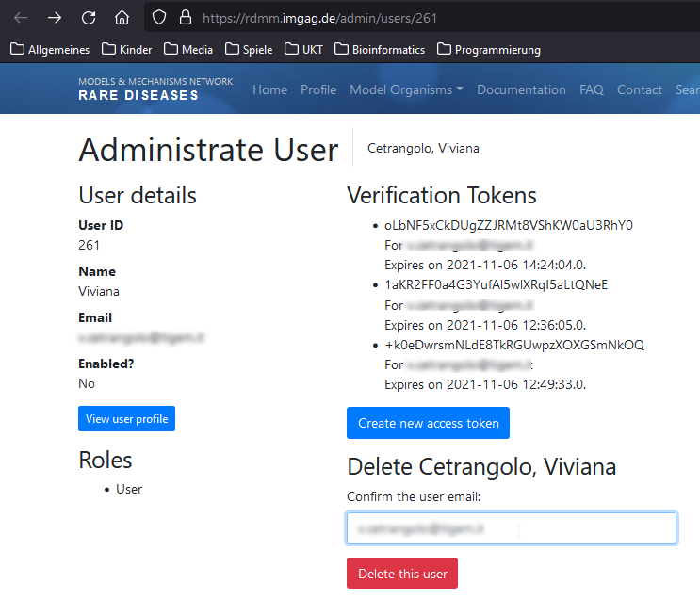Open the UKT bookmark folder
700x615 pixels.
point(303,49)
